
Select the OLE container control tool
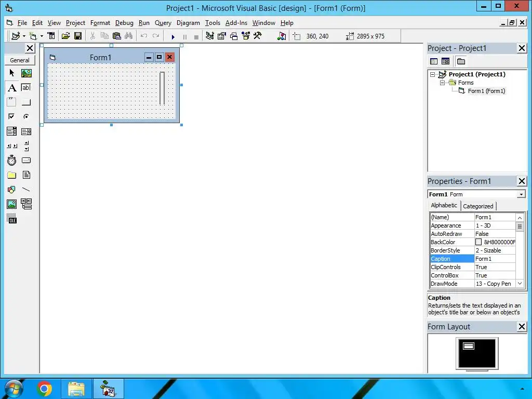pyautogui.click(x=11, y=219)
